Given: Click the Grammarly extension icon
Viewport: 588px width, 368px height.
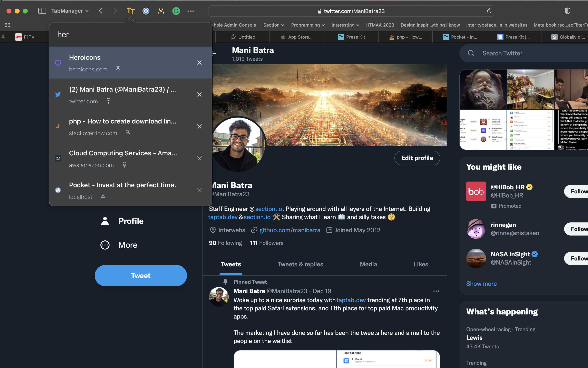Looking at the screenshot, I should pos(176,11).
